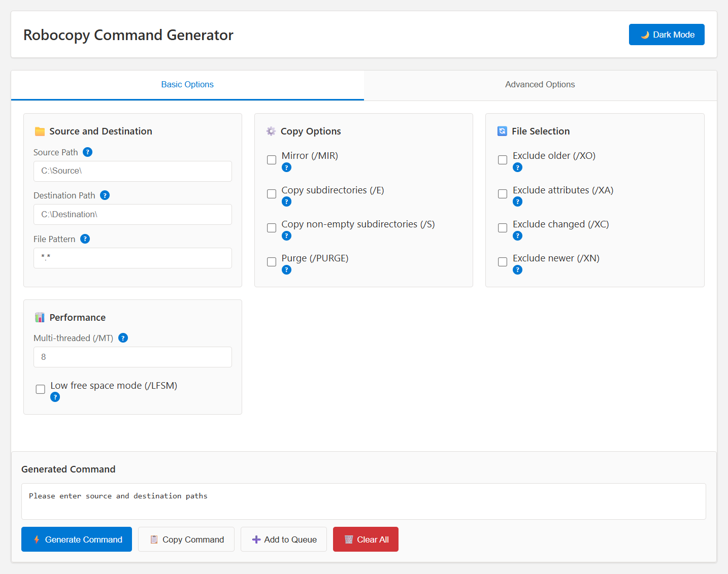Image resolution: width=728 pixels, height=574 pixels.
Task: Click Add to Queue button
Action: (284, 539)
